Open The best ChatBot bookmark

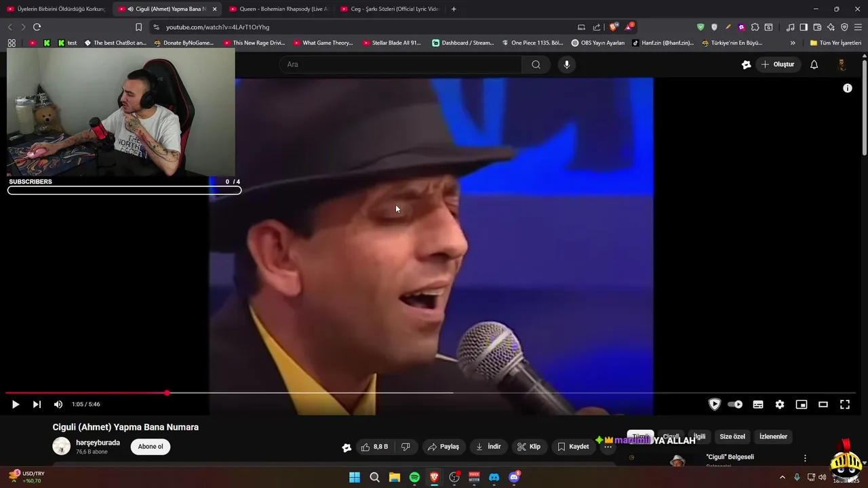tap(115, 43)
